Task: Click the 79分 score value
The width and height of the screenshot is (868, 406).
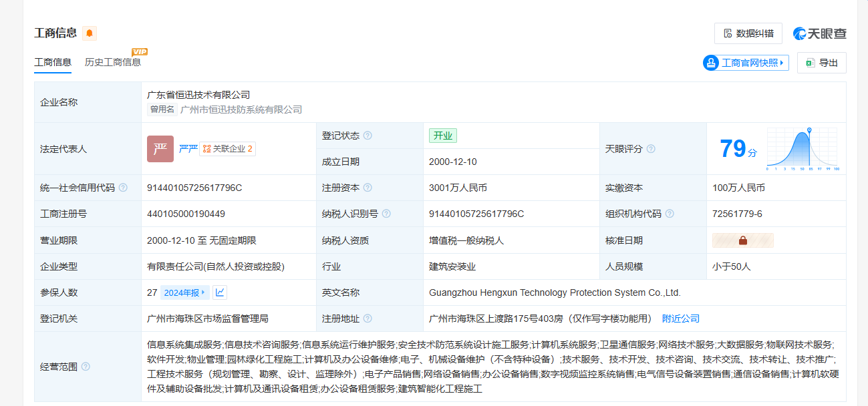Action: coord(738,148)
